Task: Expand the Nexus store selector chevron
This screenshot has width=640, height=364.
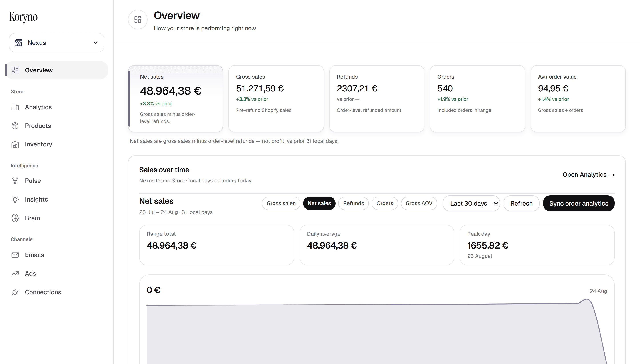Action: pyautogui.click(x=95, y=42)
